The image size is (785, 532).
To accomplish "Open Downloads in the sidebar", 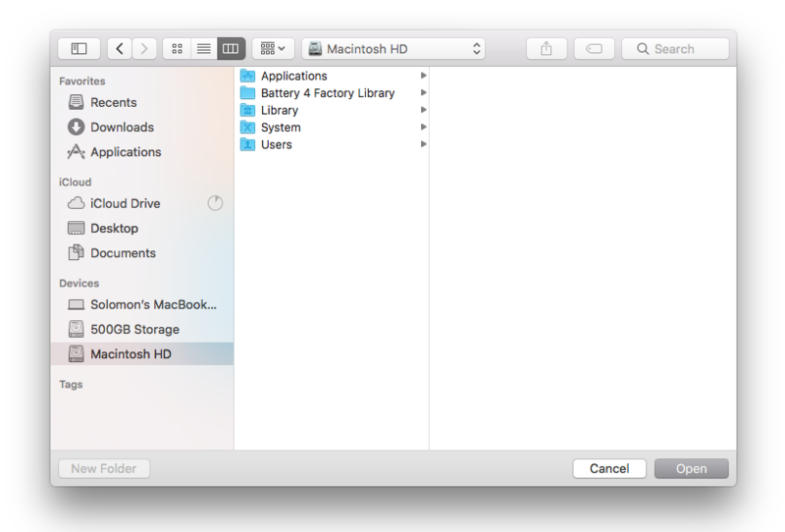I will (142, 127).
